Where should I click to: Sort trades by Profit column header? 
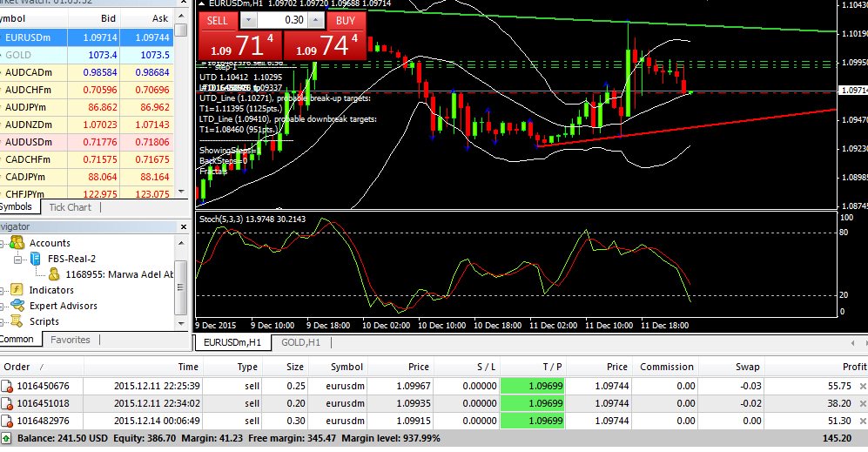pyautogui.click(x=817, y=367)
